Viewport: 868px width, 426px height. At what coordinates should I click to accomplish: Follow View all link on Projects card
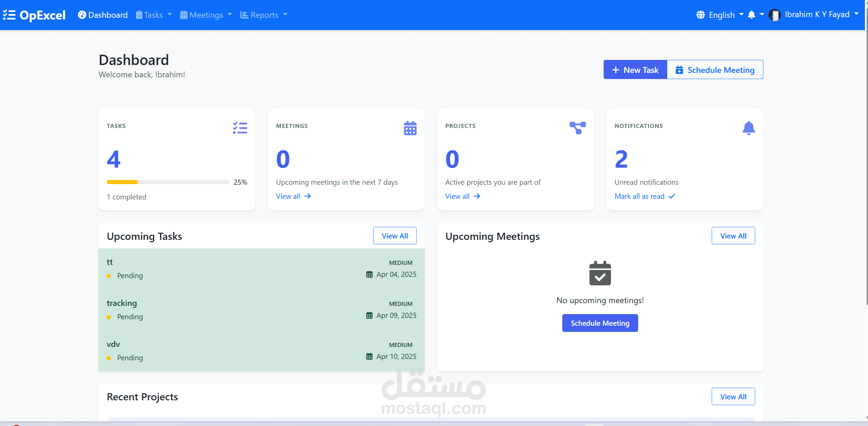463,196
